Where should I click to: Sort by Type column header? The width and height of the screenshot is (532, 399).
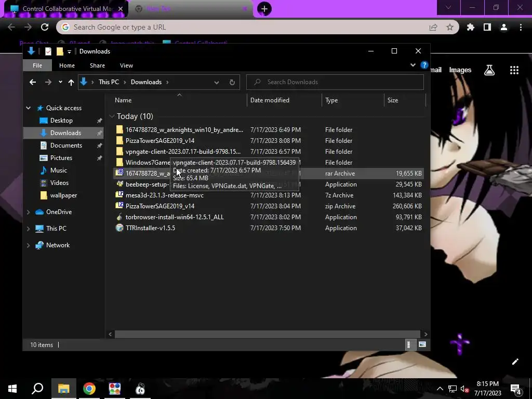coord(353,100)
